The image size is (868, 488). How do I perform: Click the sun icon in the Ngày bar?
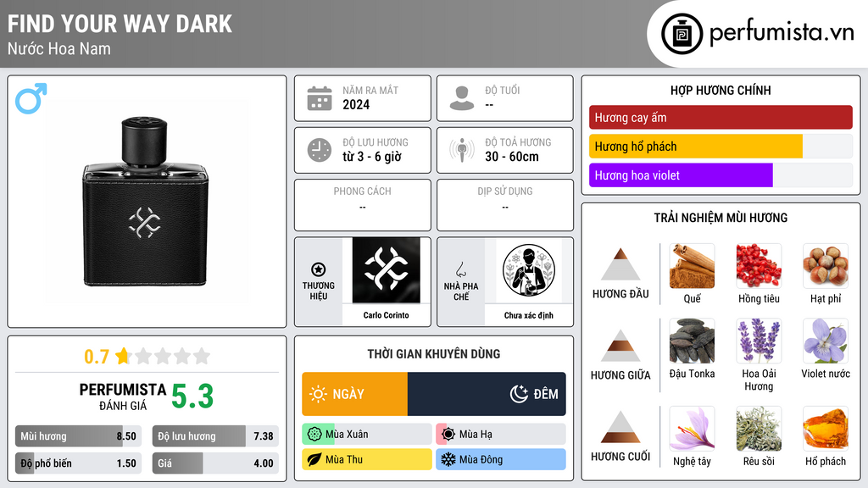pyautogui.click(x=319, y=394)
